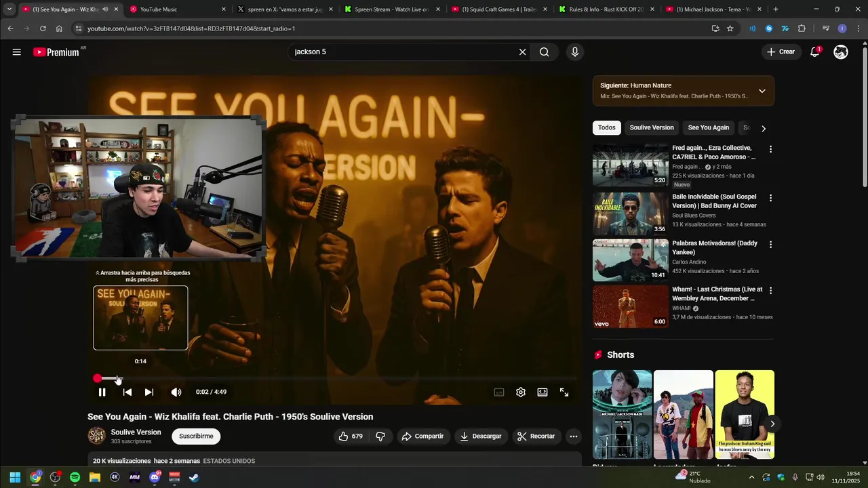868x488 pixels.
Task: Open Spotify from the taskbar
Action: (x=75, y=477)
